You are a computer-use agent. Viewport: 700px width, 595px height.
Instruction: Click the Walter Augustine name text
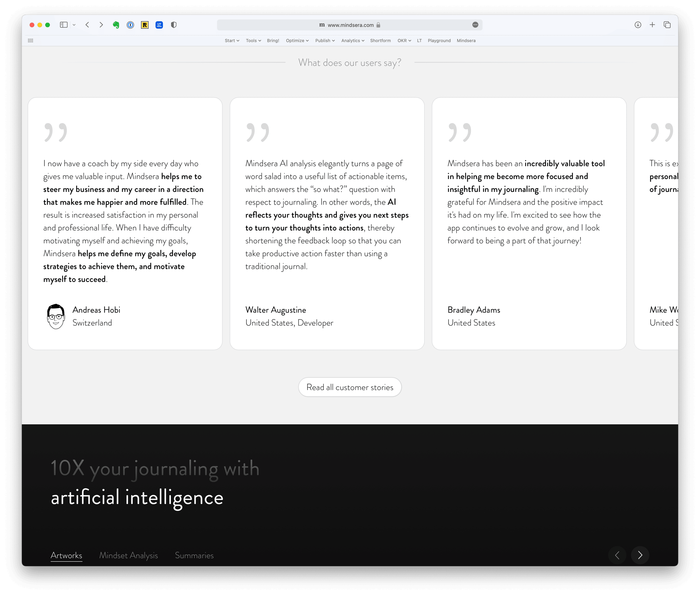point(276,310)
